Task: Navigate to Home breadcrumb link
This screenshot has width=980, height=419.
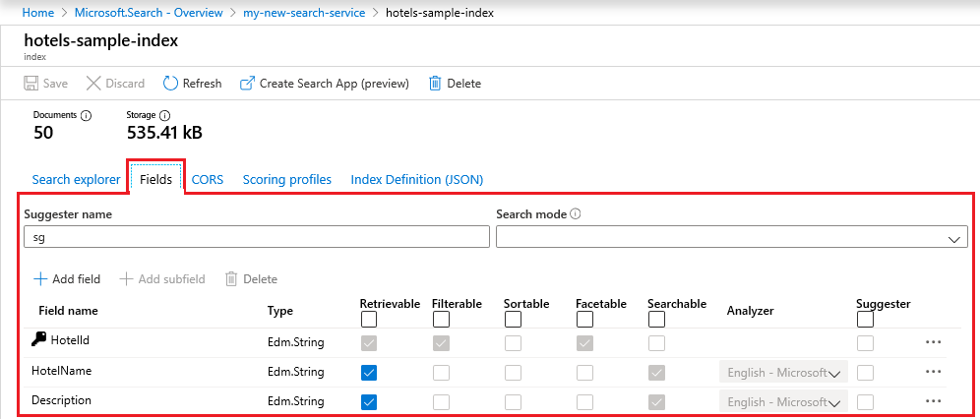Action: click(37, 13)
